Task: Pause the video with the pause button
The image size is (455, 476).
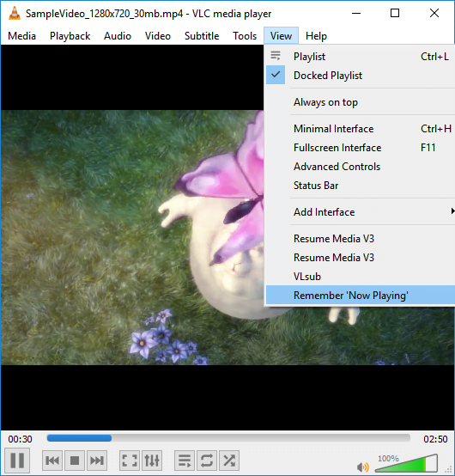Action: pos(17,461)
